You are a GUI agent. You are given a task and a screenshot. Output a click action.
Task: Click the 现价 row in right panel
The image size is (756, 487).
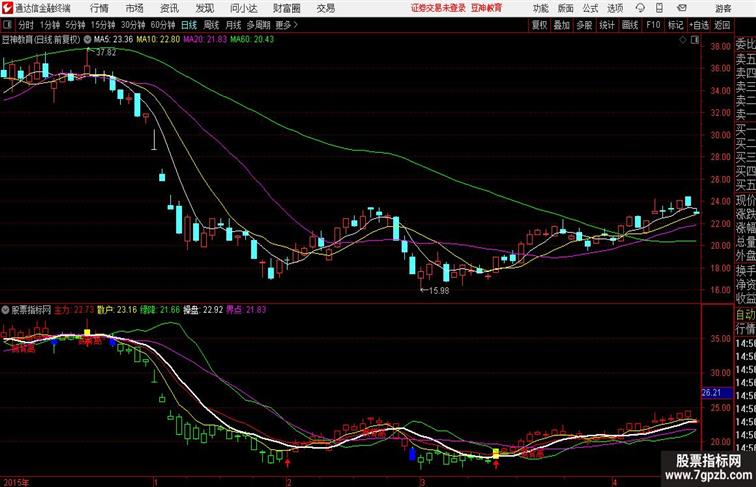745,200
